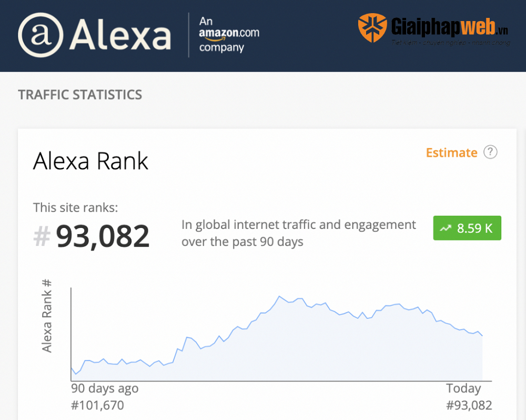
Task: Click the Alexa wordmark in header
Action: click(121, 35)
